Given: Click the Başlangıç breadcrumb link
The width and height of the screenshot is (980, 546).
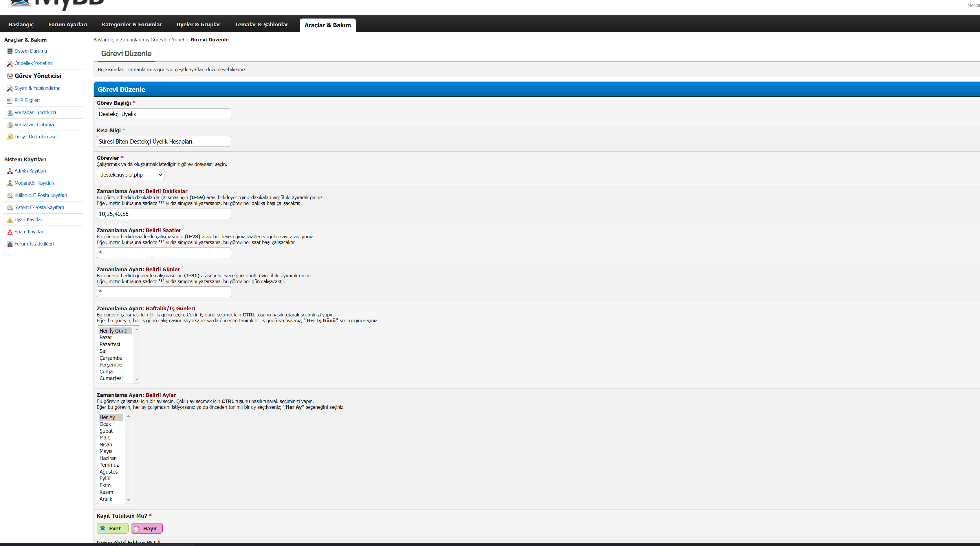Looking at the screenshot, I should pos(103,40).
